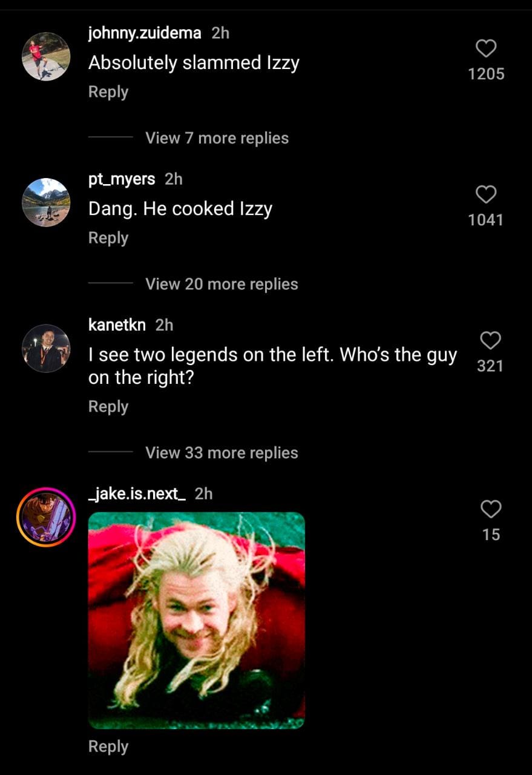Tap the heart on kanetkn's comment
Viewport: 532px width, 775px height.
pos(490,340)
